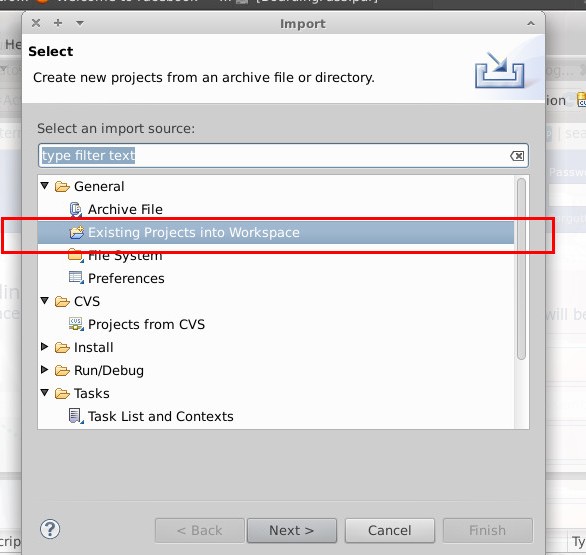Collapse the Tasks category triangle

tap(45, 392)
